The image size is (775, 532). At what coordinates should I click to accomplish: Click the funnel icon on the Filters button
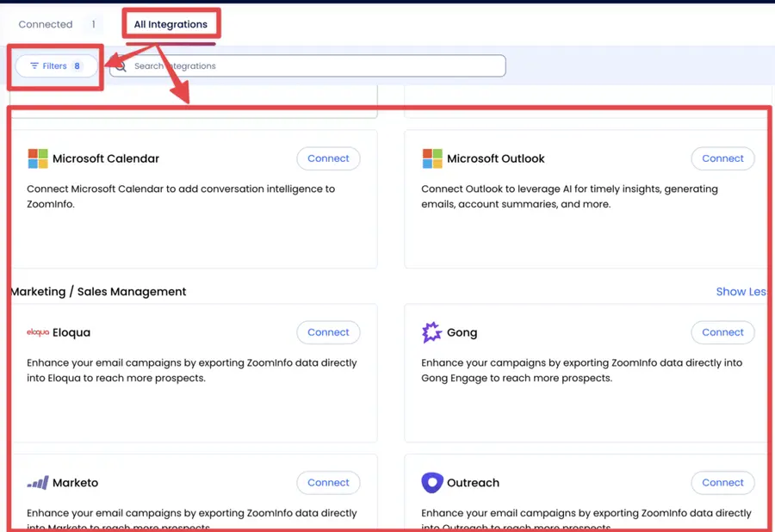tap(35, 65)
